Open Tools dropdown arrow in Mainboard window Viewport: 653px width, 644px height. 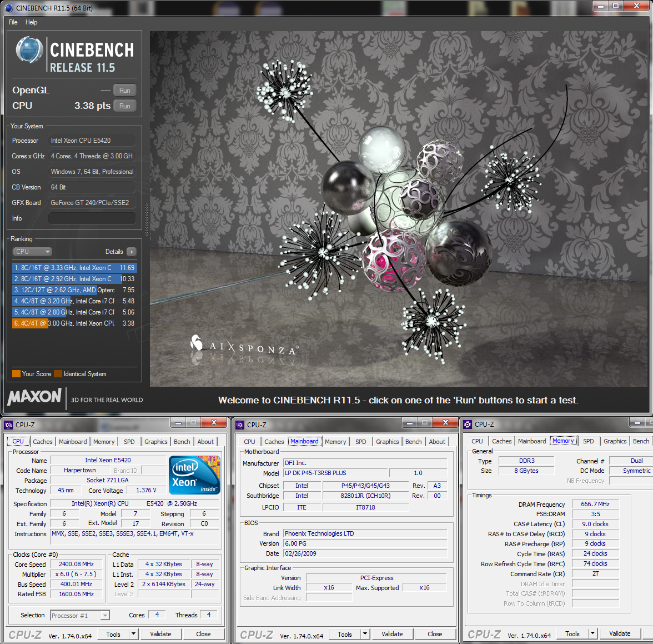[365, 634]
